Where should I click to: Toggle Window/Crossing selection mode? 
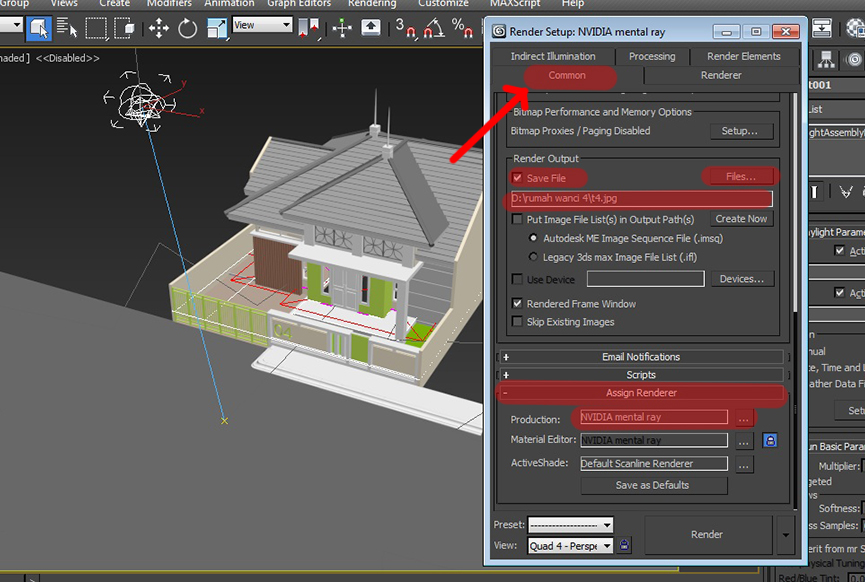tap(124, 28)
